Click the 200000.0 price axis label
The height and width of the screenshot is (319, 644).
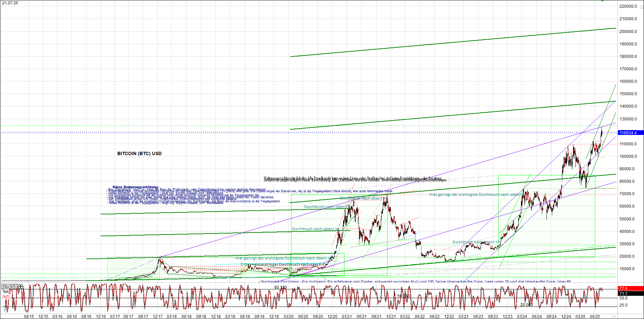(x=628, y=32)
